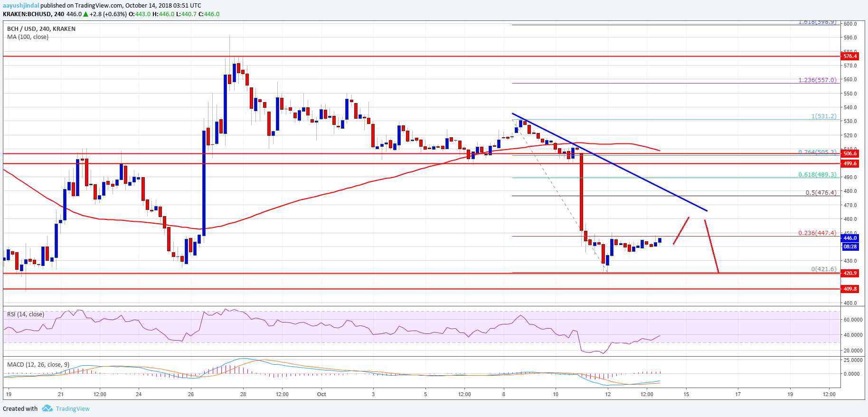
Task: Select the 0.236(447.4) Fibonacci label
Action: coord(817,233)
